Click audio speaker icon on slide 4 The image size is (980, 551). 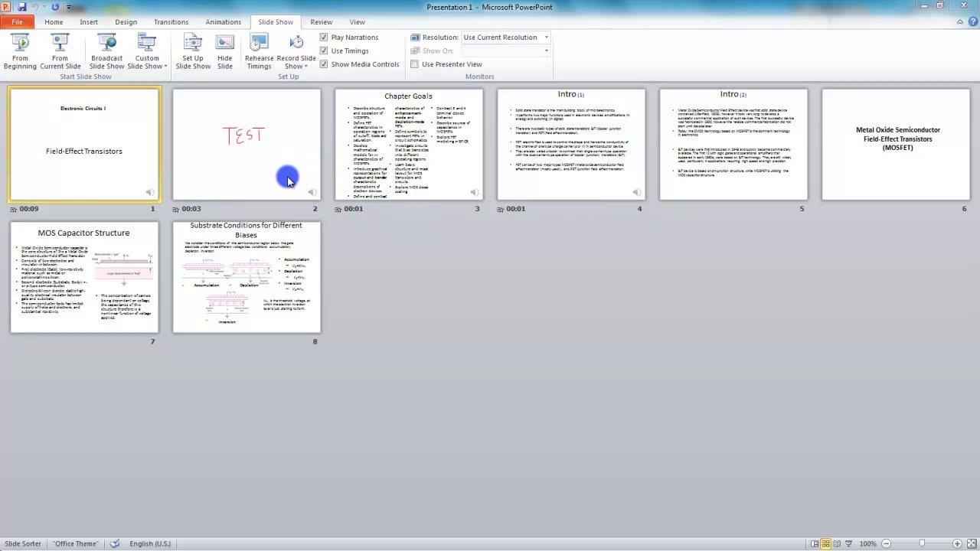(637, 192)
